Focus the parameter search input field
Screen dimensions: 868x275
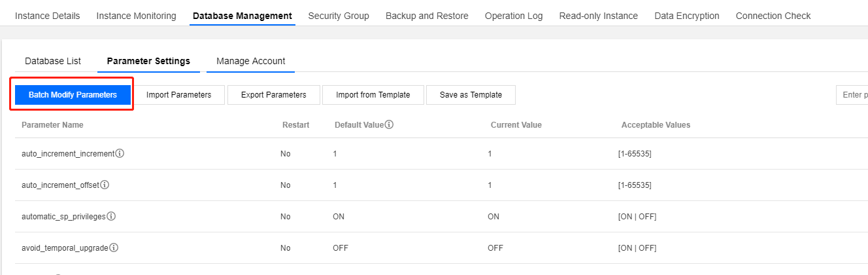click(x=852, y=95)
